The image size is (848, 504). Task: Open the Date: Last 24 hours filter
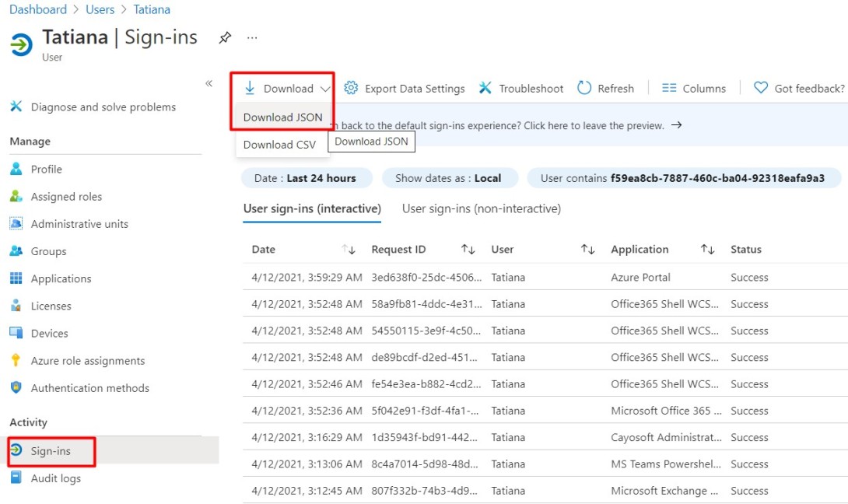[x=307, y=178]
